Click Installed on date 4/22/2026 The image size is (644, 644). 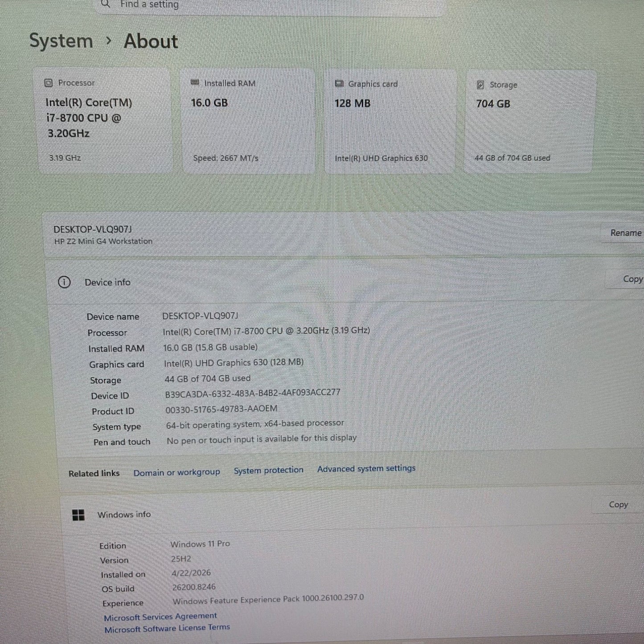[191, 573]
